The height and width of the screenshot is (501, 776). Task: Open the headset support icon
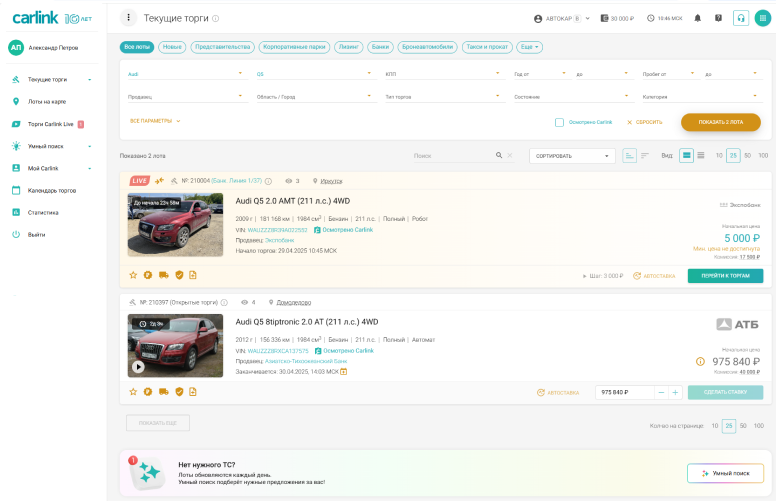point(741,18)
